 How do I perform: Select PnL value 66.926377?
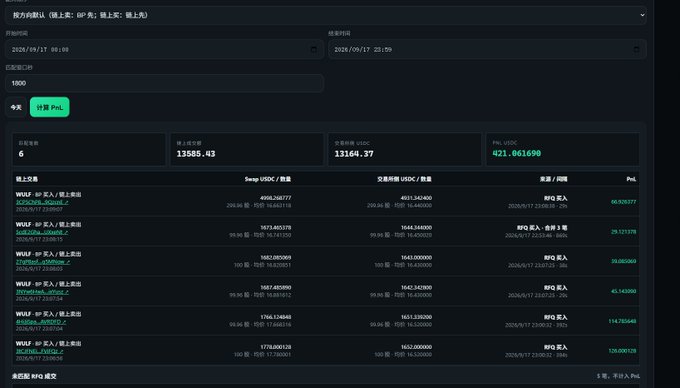623,202
